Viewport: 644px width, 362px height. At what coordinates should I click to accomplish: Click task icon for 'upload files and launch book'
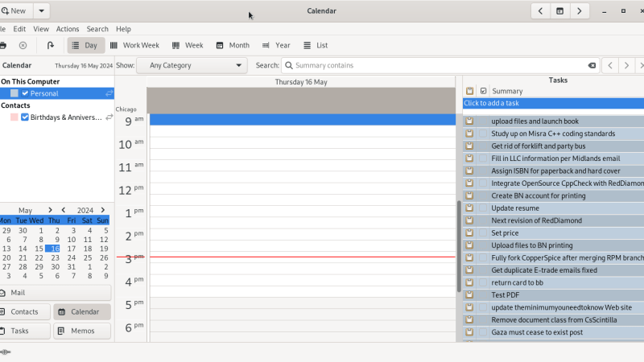pyautogui.click(x=469, y=121)
